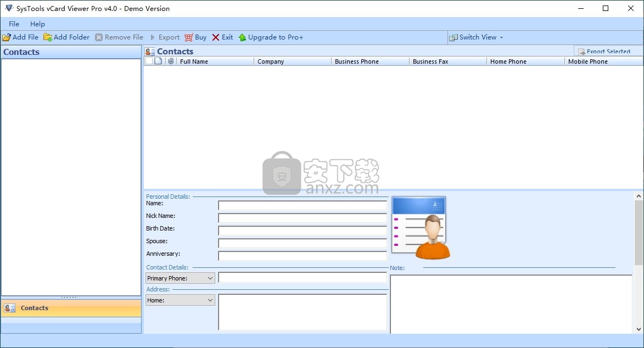Click the Add File toolbar button
This screenshot has width=644, height=348.
point(20,37)
